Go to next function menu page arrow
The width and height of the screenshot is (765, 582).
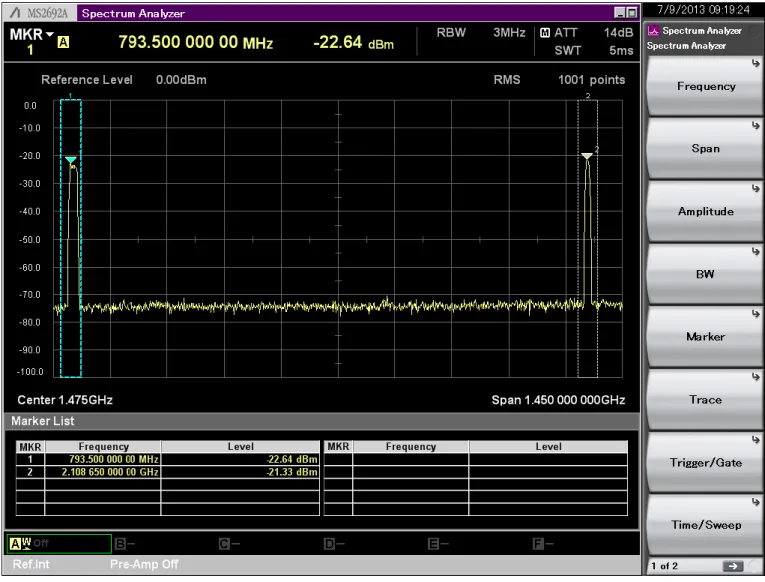coord(732,566)
